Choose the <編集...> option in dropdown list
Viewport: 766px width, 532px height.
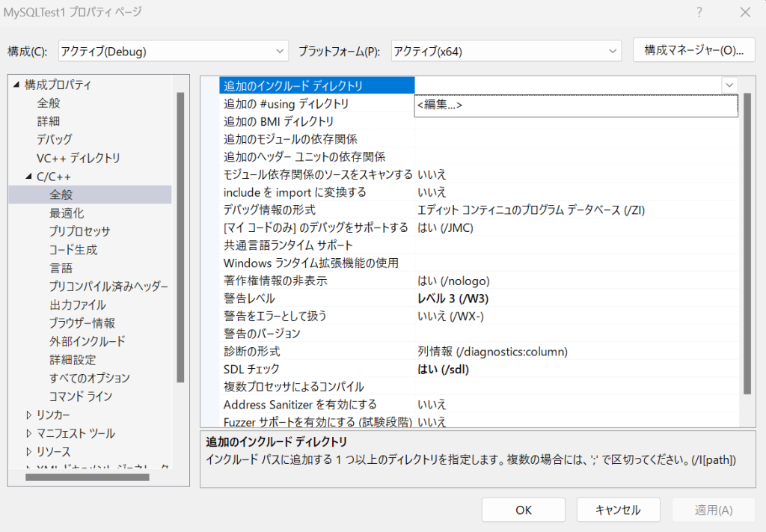click(440, 106)
